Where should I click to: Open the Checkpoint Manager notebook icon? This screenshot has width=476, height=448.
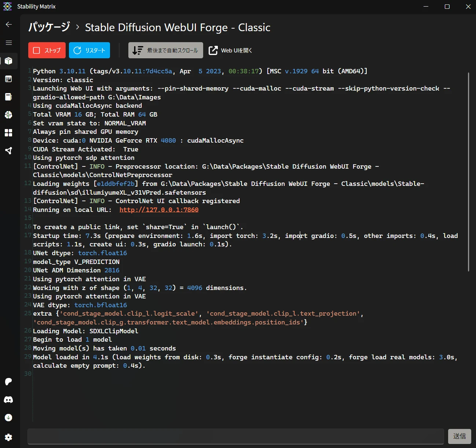[9, 97]
